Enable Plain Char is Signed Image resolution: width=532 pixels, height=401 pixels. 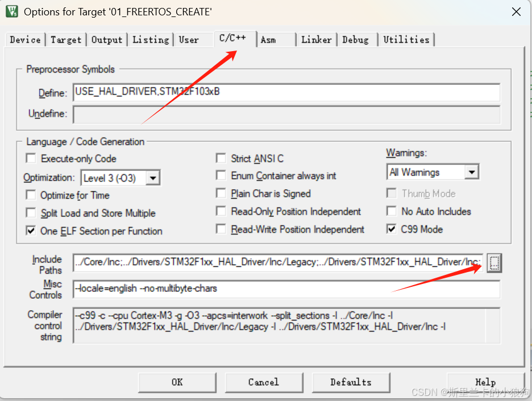click(x=221, y=193)
